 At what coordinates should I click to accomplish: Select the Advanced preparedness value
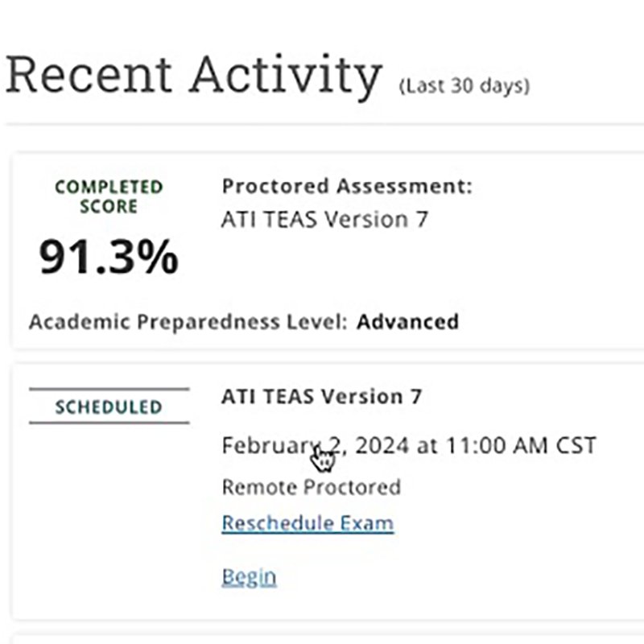coord(407,321)
